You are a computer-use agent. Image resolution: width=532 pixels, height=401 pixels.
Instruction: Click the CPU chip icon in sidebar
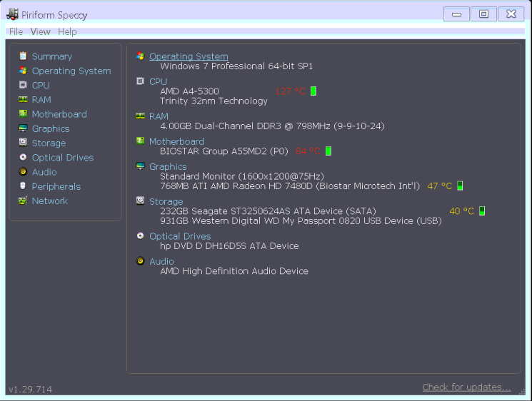pos(23,85)
